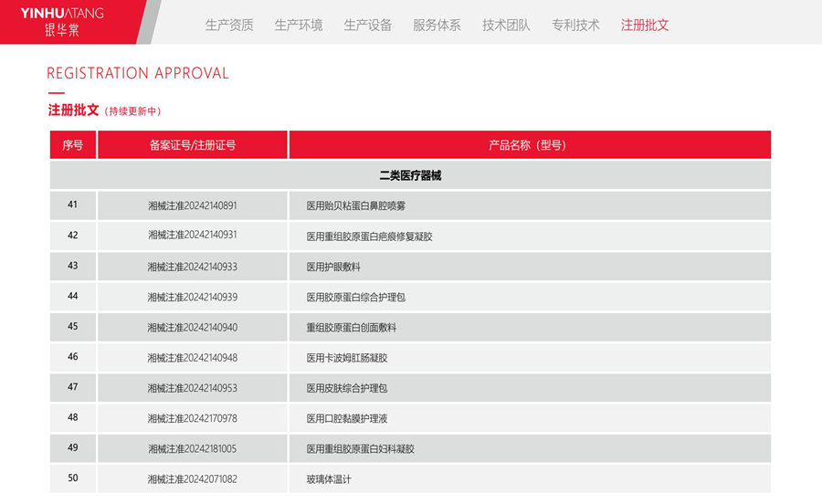The image size is (822, 504).
Task: Select 生产设备 in the top navigation
Action: point(368,26)
